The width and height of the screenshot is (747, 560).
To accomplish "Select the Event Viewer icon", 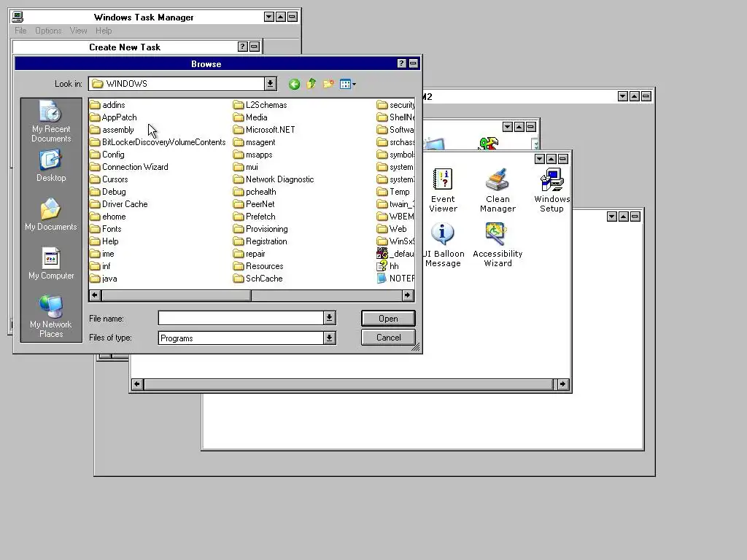I will pos(443,190).
